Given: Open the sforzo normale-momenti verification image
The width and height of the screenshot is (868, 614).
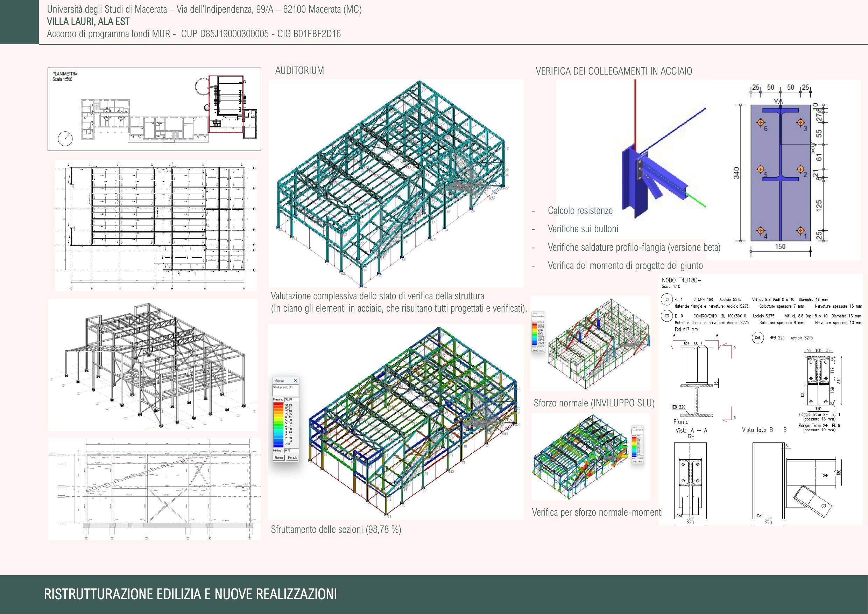Looking at the screenshot, I should click(591, 456).
